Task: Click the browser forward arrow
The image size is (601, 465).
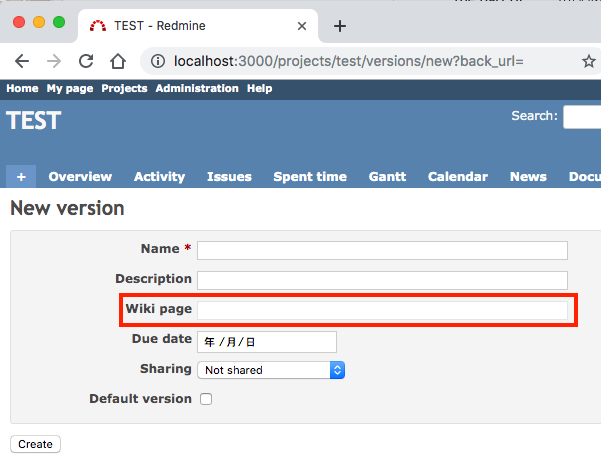Action: pyautogui.click(x=54, y=61)
